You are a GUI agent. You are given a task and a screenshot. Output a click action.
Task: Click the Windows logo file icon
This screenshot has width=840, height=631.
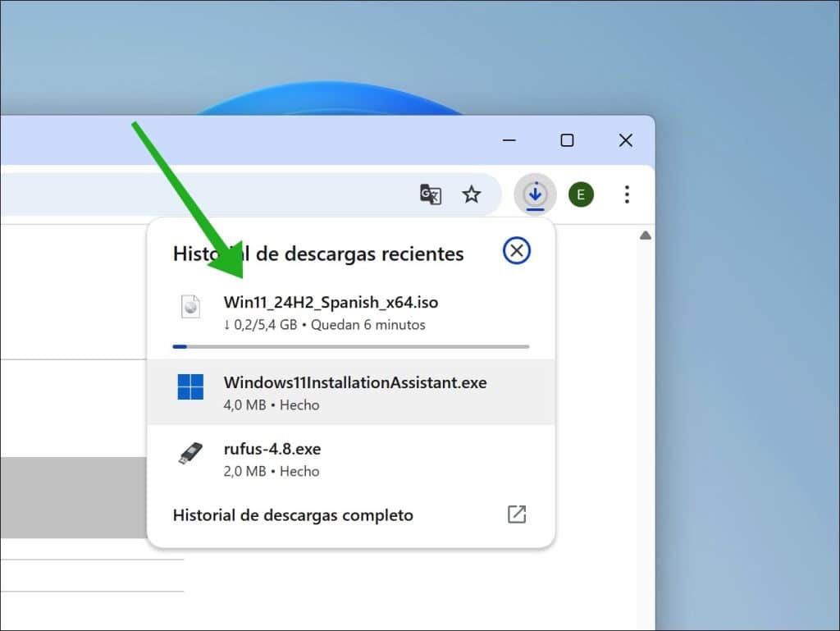coord(190,386)
